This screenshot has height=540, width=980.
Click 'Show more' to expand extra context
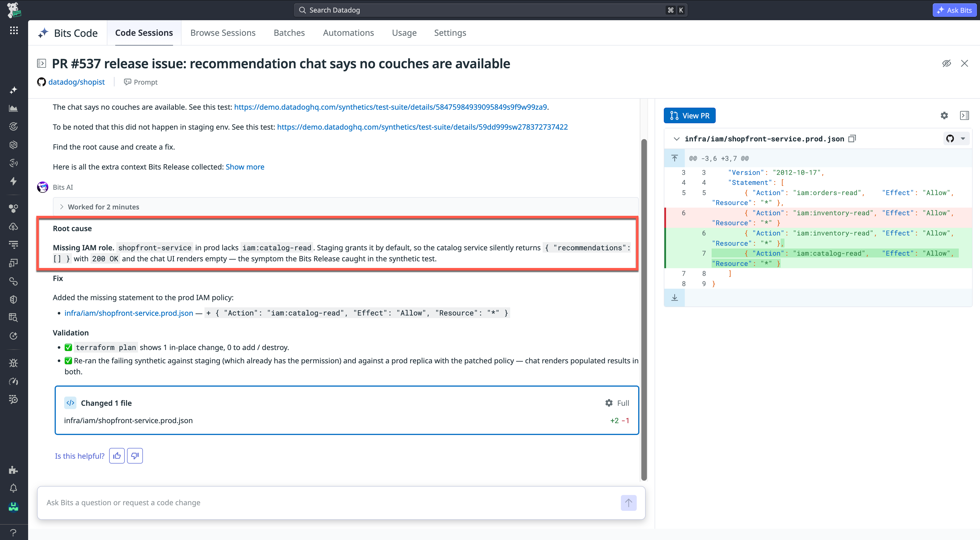[245, 167]
